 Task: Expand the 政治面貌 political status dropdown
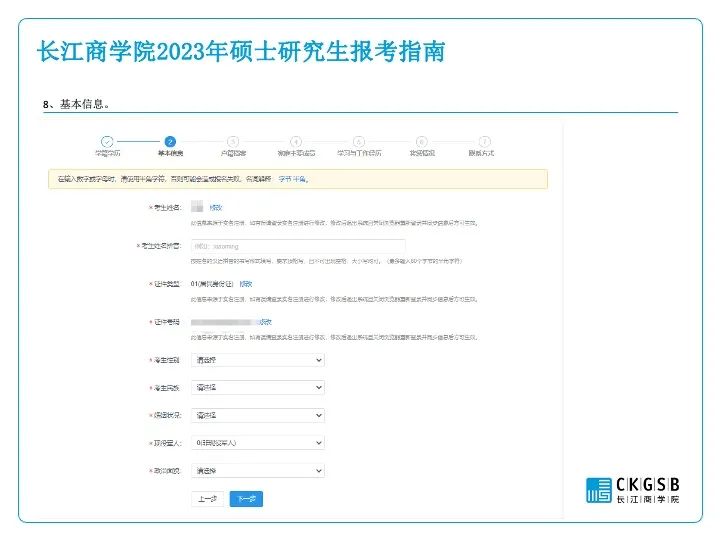point(258,471)
